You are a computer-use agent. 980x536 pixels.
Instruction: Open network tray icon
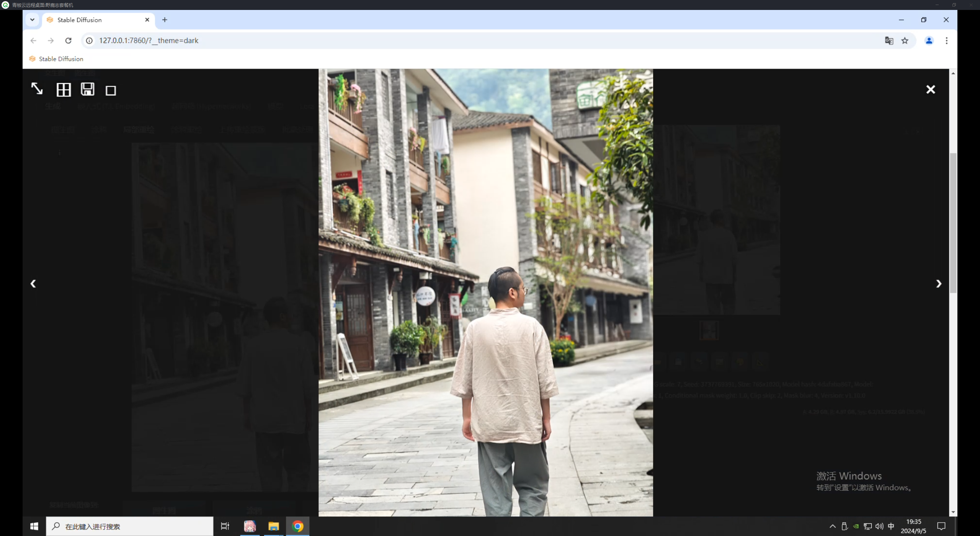867,526
